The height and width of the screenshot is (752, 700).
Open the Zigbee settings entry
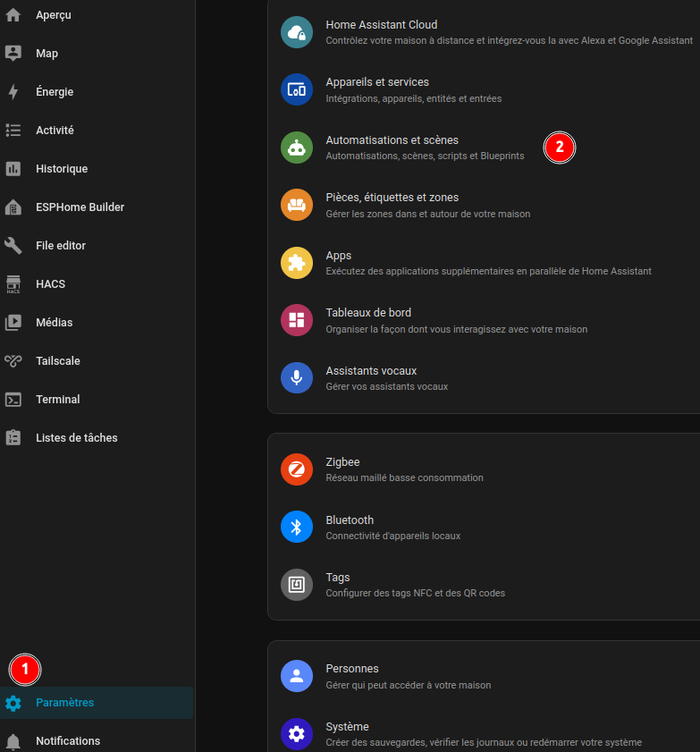(x=485, y=469)
